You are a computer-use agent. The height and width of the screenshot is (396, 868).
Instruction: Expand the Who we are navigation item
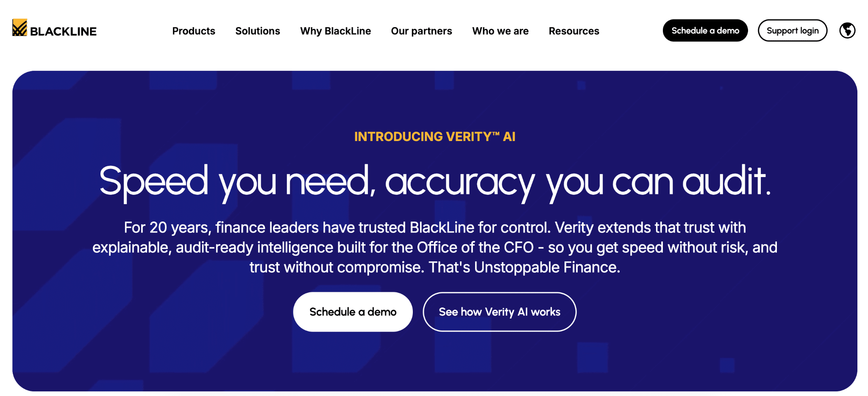[500, 31]
